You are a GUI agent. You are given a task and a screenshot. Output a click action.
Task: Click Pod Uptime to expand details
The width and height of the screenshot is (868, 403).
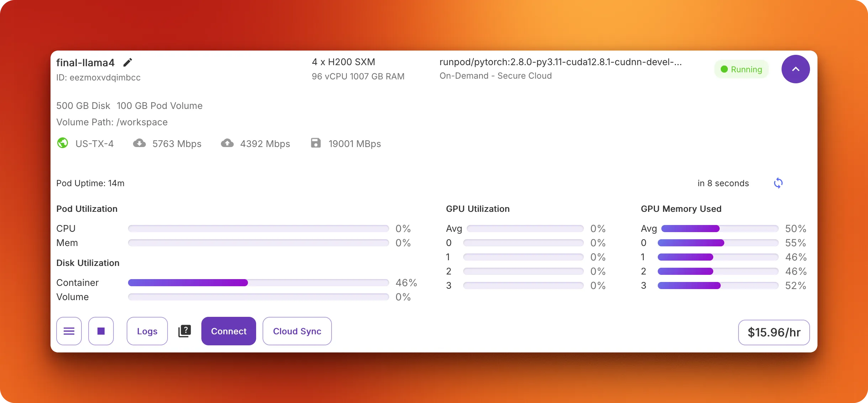pos(90,183)
